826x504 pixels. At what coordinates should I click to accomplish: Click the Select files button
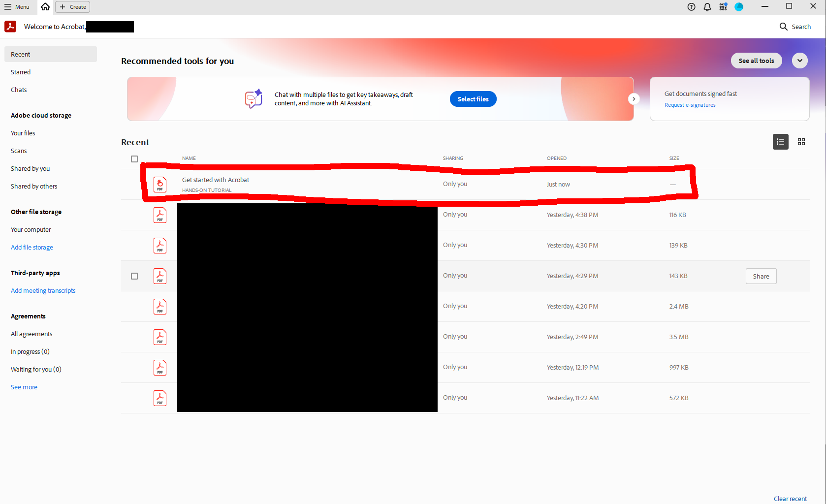pyautogui.click(x=473, y=98)
